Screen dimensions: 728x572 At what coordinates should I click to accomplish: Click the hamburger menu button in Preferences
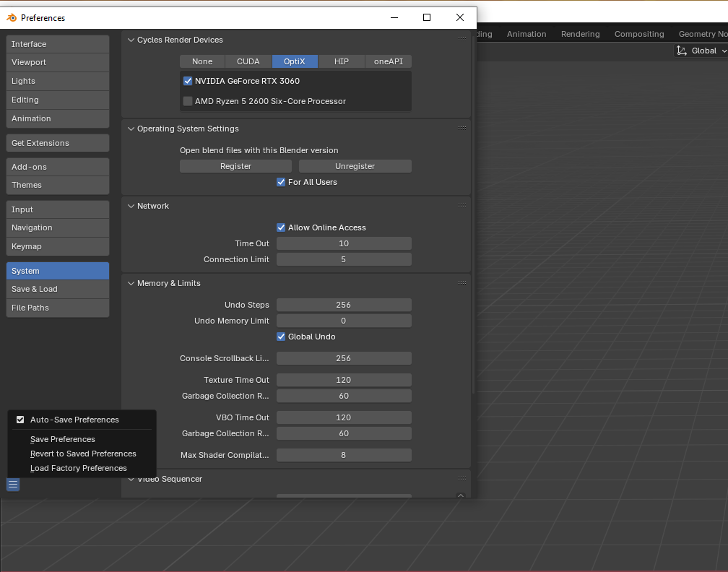[13, 485]
